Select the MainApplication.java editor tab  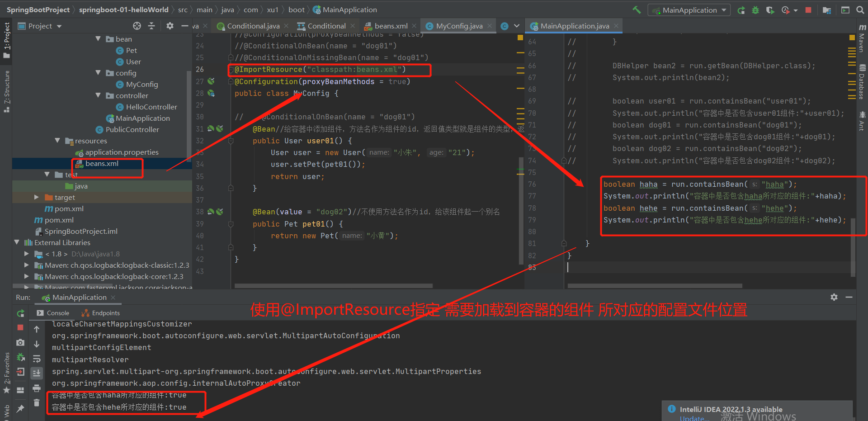point(574,26)
